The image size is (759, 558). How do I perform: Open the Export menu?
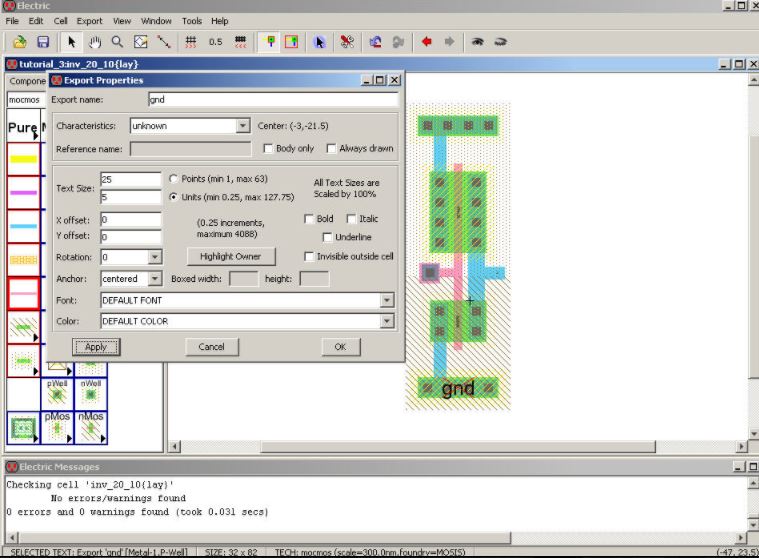[89, 21]
